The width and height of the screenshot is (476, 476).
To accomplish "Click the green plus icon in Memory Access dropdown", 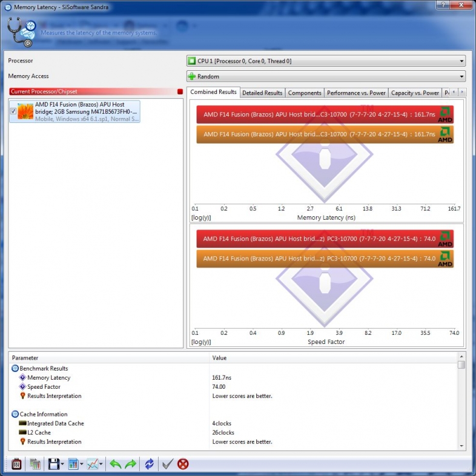I will point(191,76).
